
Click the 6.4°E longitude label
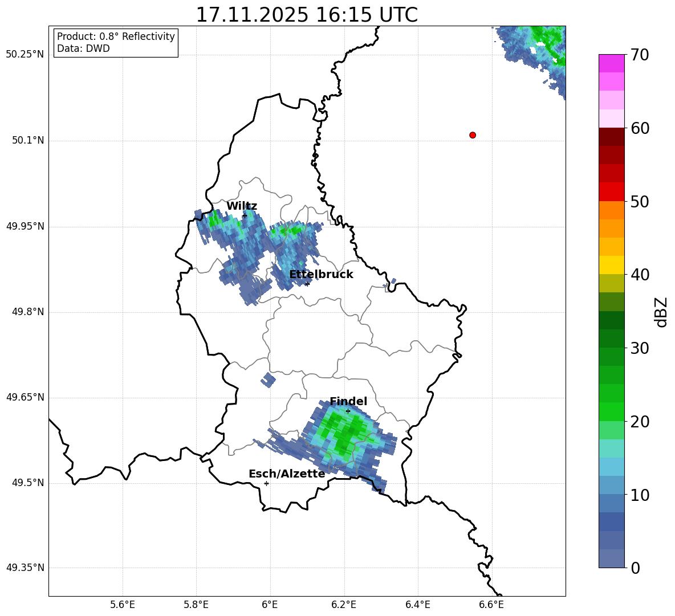pyautogui.click(x=417, y=605)
